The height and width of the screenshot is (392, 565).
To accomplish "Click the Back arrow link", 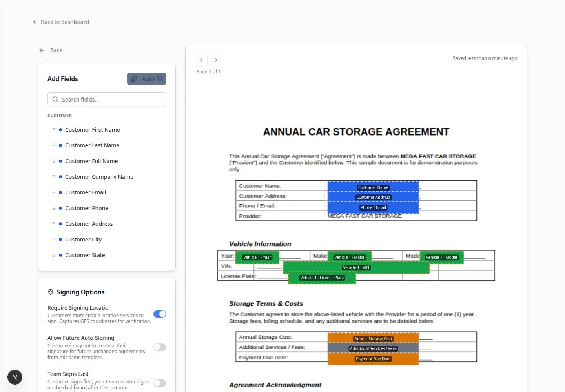I will click(x=51, y=50).
